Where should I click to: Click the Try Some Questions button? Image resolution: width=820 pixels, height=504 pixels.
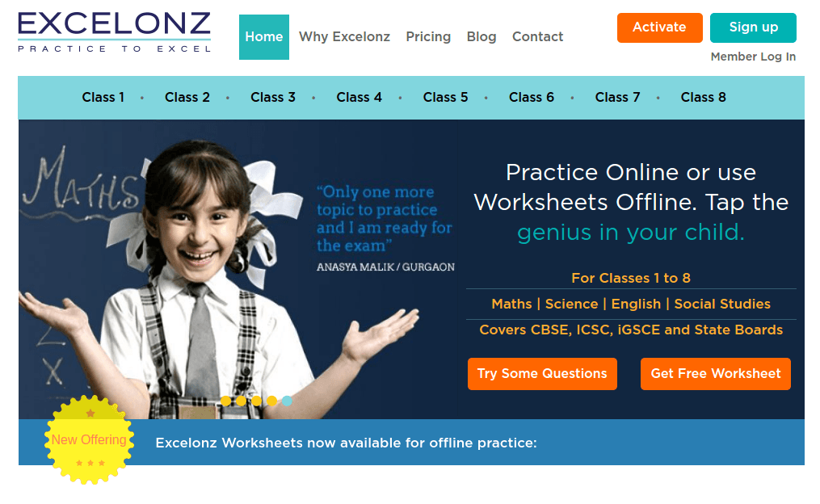(x=542, y=374)
